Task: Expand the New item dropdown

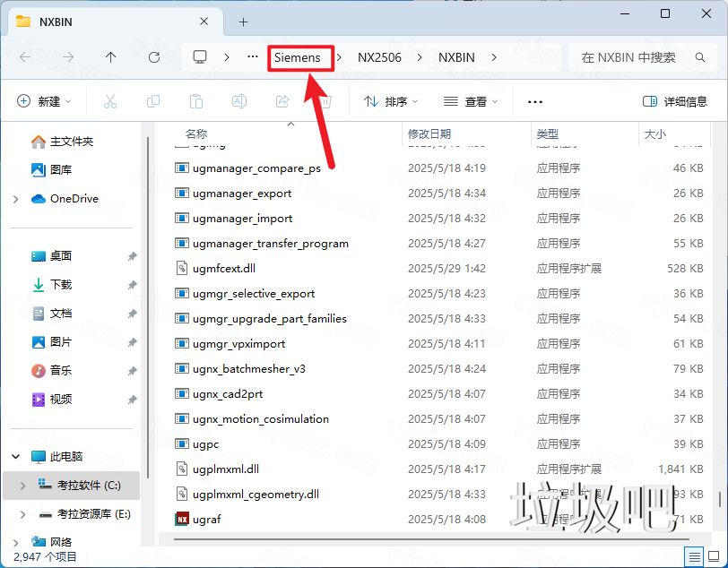Action: 44,102
